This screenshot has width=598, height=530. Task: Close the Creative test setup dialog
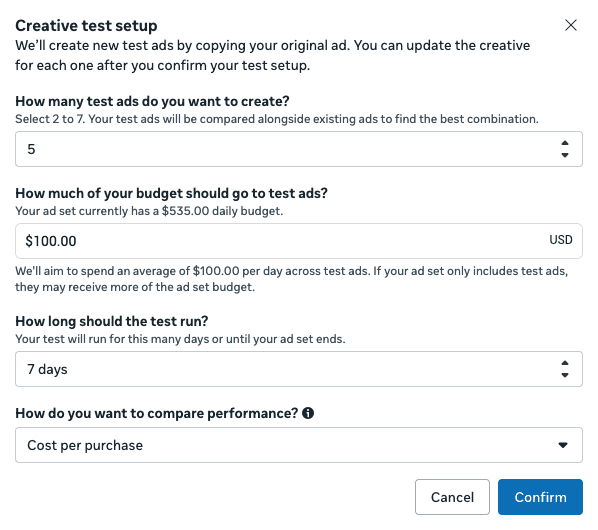coord(571,25)
